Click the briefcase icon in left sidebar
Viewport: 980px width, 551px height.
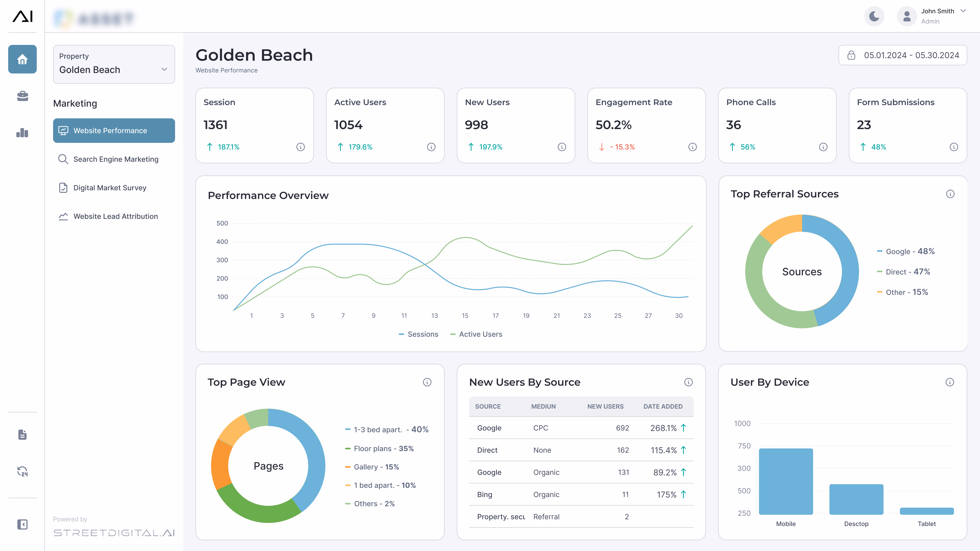(22, 96)
